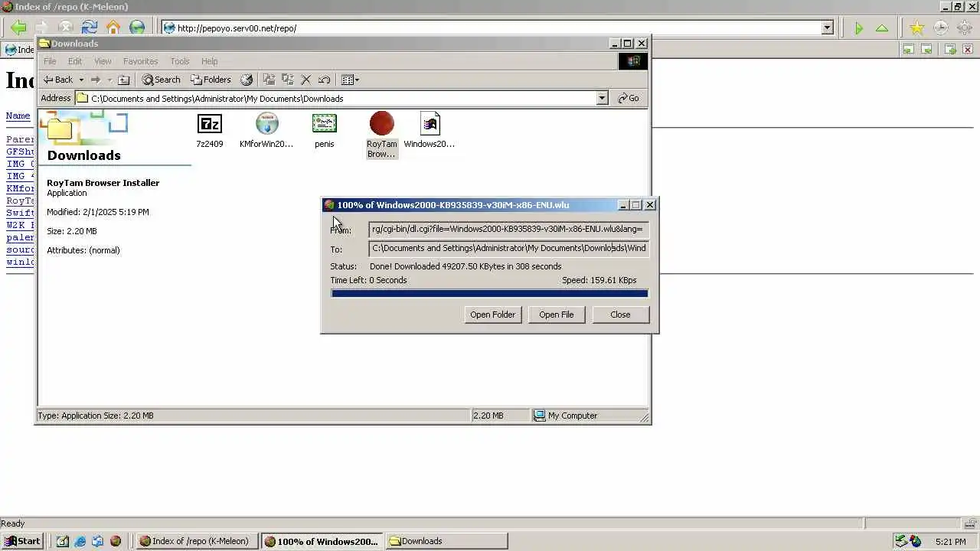Open Forward history dropdown arrow in Downloads
The width and height of the screenshot is (980, 551).
coord(109,80)
